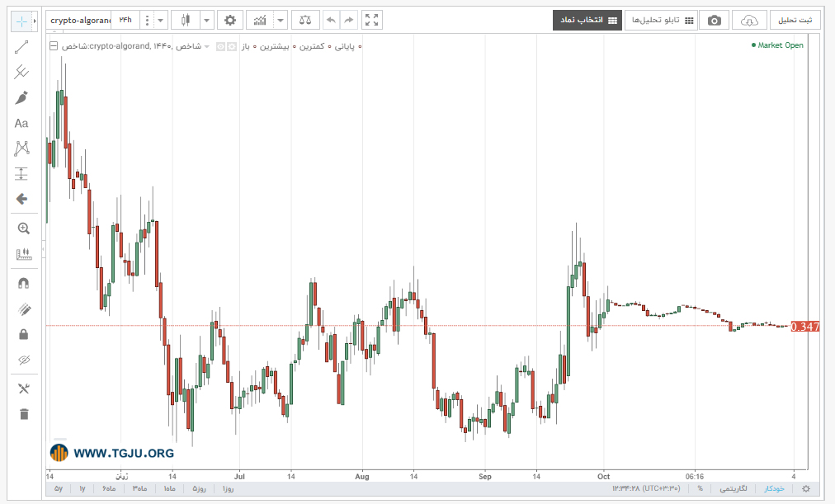The height and width of the screenshot is (504, 835).
Task: Redo the chart action
Action: coord(349,21)
